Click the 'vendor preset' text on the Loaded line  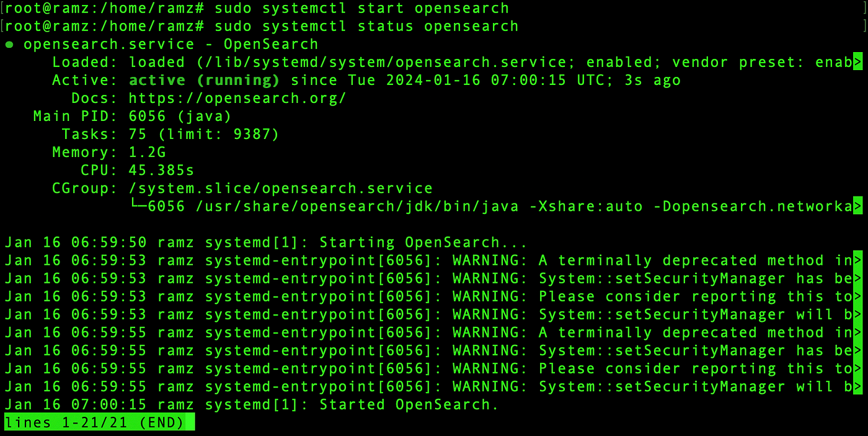point(733,63)
